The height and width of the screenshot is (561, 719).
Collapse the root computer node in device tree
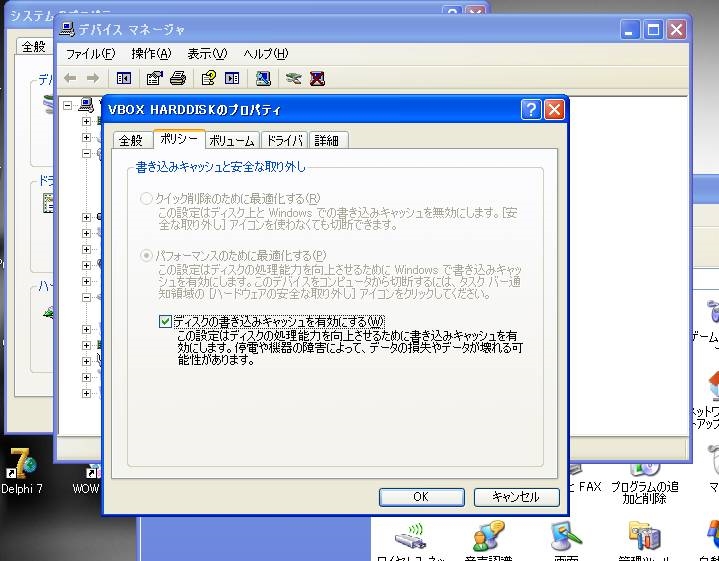[68, 106]
